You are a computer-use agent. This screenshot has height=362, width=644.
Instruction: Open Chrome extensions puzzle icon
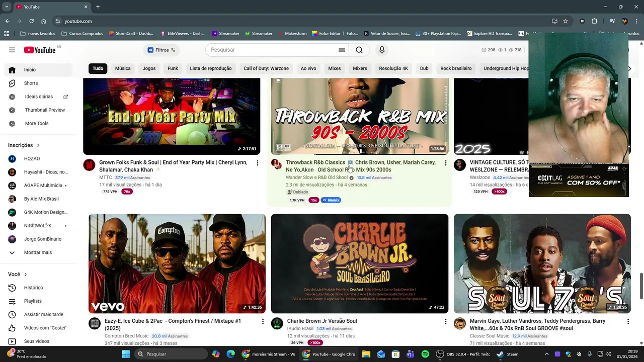[x=594, y=21]
